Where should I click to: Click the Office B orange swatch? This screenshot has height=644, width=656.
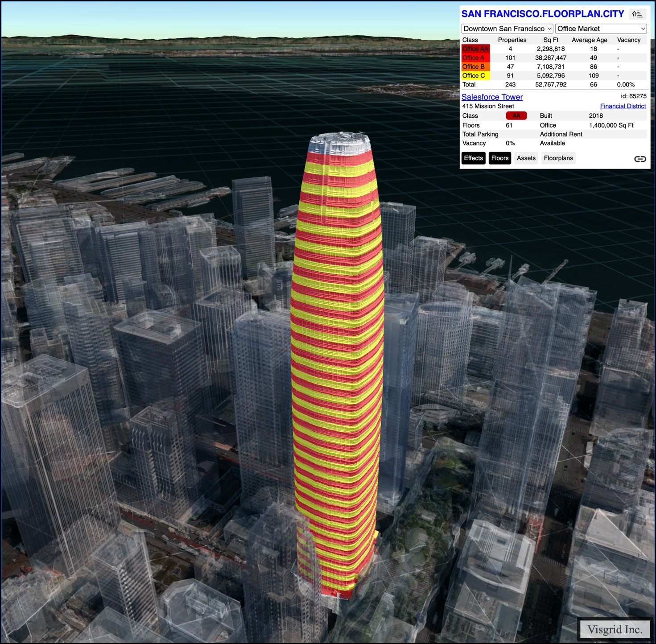click(475, 67)
